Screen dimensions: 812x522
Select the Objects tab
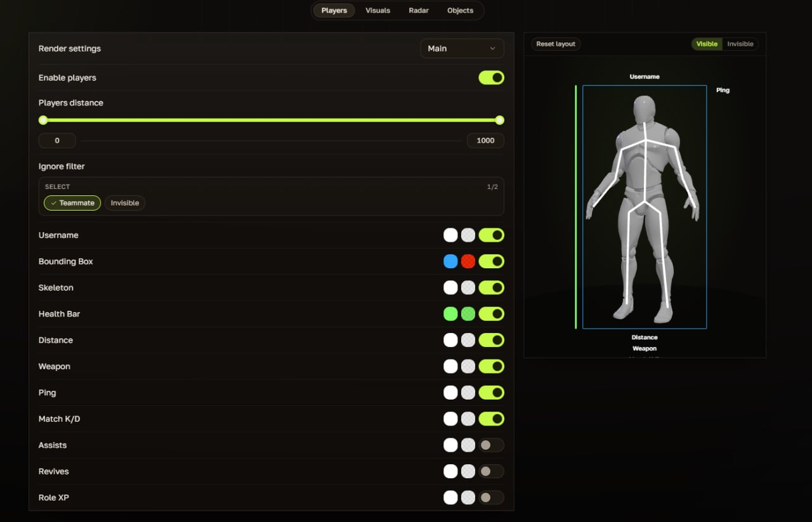(460, 11)
